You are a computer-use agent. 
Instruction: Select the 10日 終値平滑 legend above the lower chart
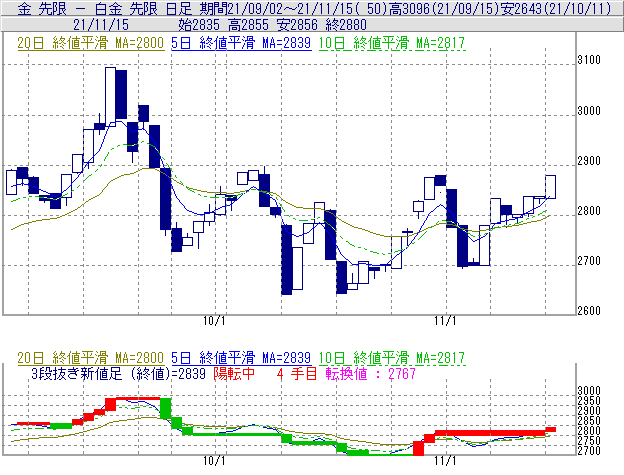392,358
